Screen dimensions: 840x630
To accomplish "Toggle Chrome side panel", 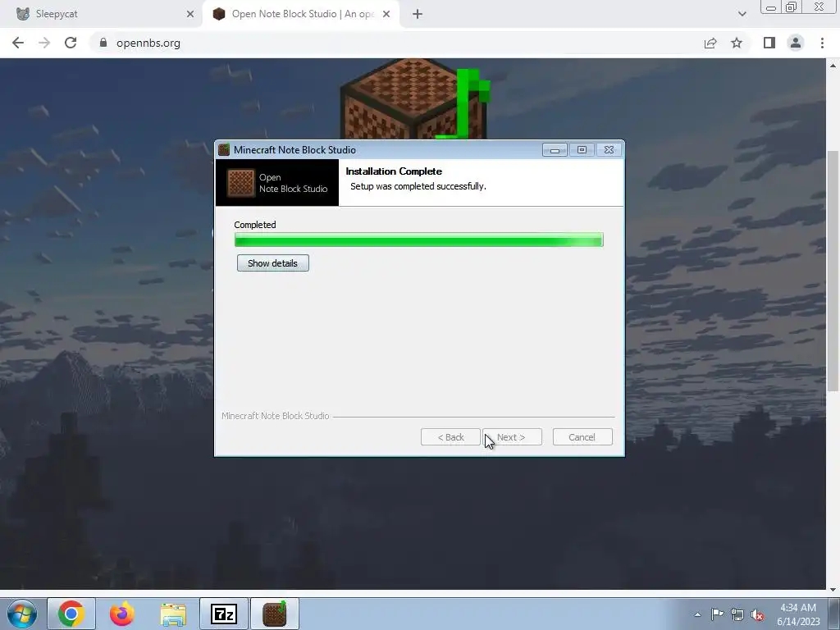I will tap(769, 43).
